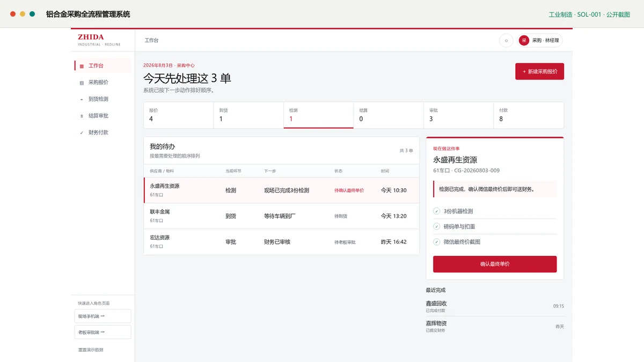
Task: Click the red macOS close dot
Action: tap(13, 14)
